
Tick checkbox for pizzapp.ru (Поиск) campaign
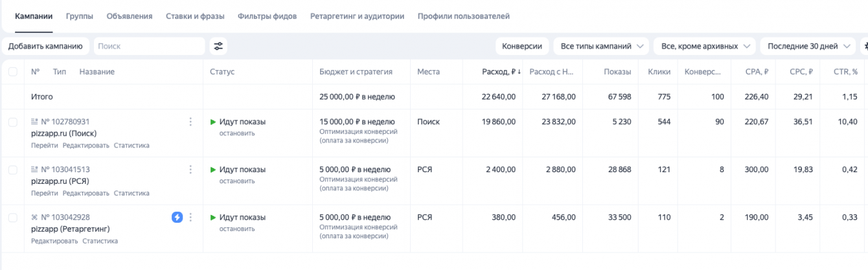(13, 122)
